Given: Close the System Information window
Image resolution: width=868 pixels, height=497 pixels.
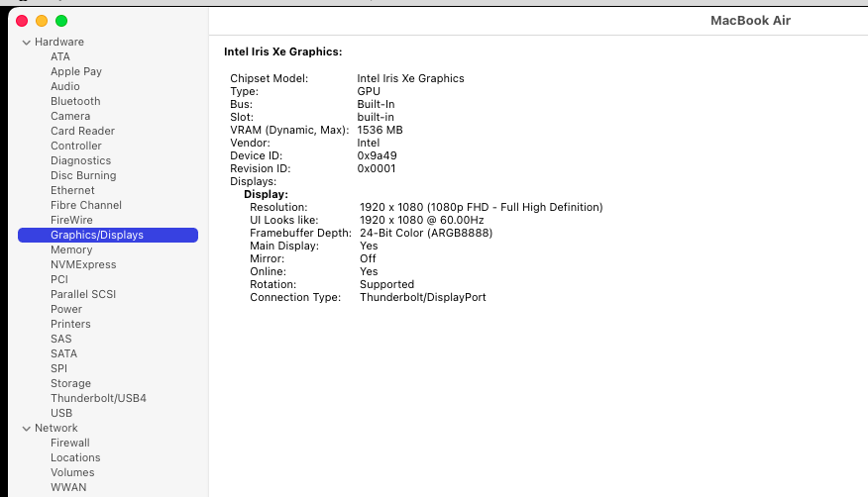Looking at the screenshot, I should (22, 21).
